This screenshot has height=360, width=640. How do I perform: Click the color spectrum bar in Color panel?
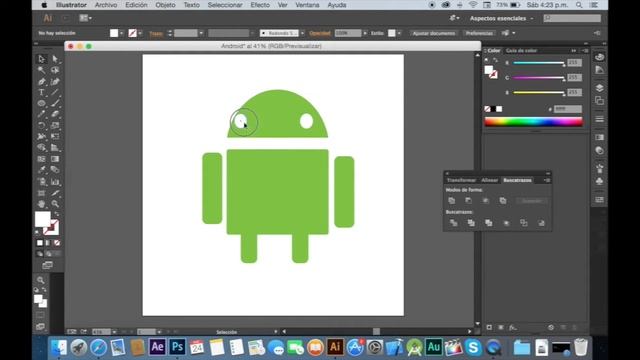coord(533,122)
